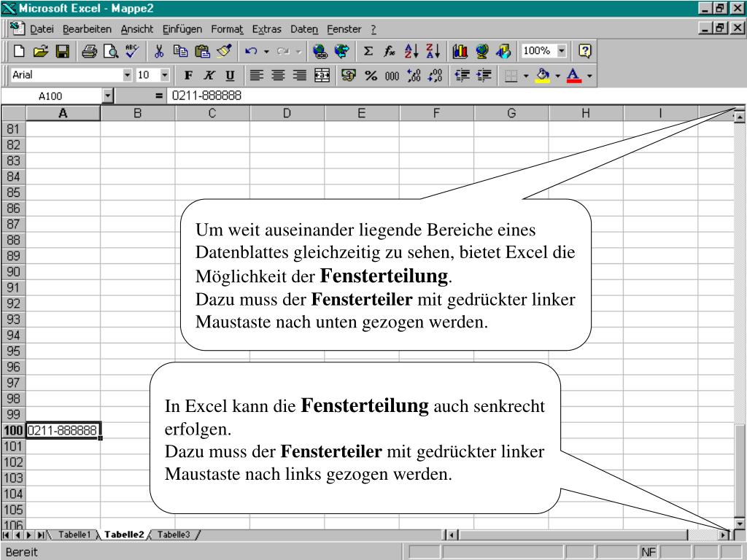Open the Ansicht menu

[x=137, y=29]
